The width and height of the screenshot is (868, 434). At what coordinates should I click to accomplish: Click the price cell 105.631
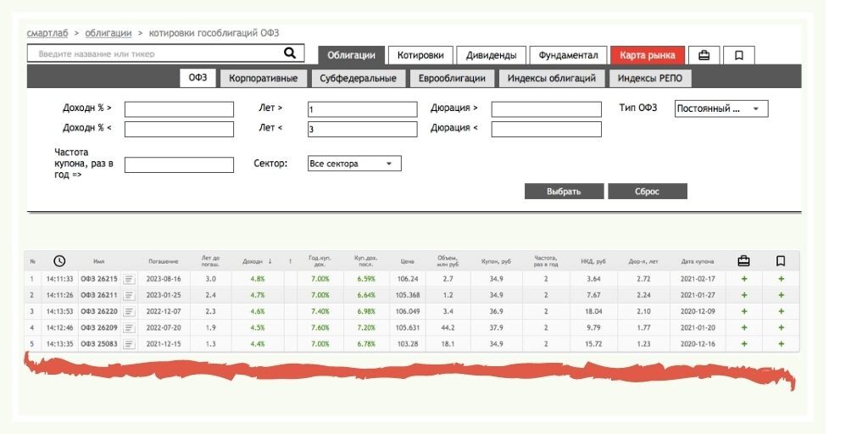[x=408, y=328]
